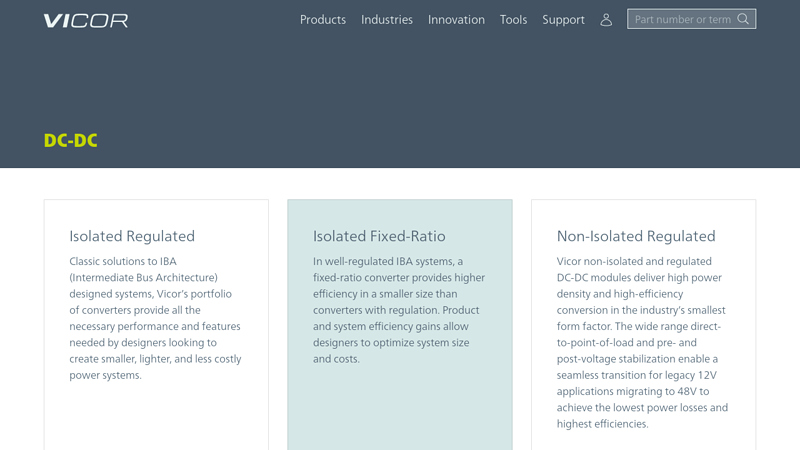Open the user account icon
Screen dimensions: 800x450
click(x=606, y=20)
